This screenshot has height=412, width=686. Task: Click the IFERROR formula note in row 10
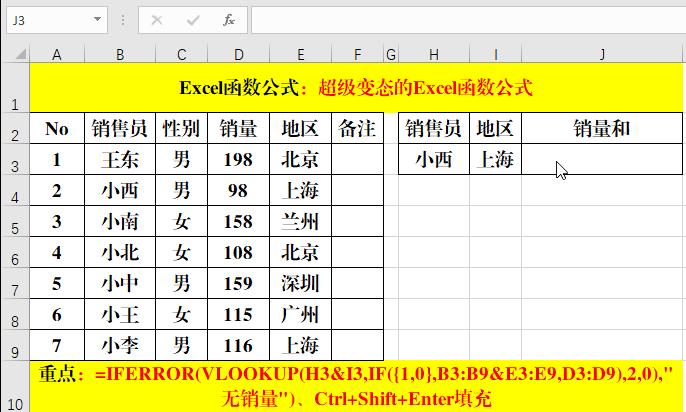(356, 386)
